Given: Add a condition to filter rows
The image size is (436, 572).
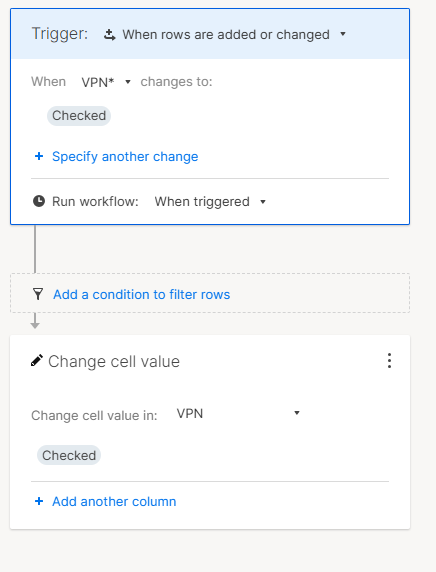Looking at the screenshot, I should pyautogui.click(x=142, y=294).
